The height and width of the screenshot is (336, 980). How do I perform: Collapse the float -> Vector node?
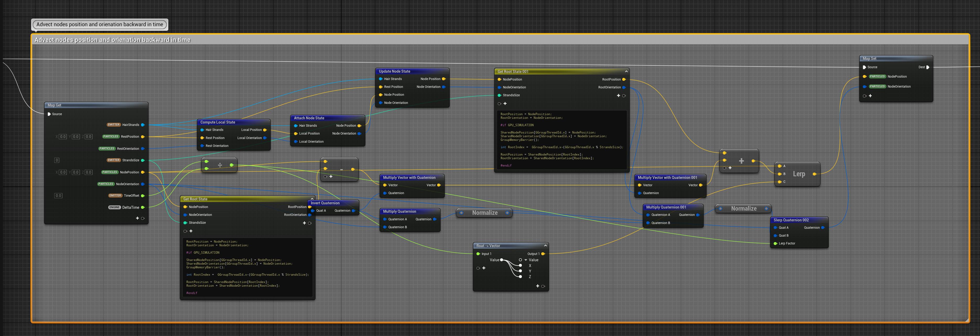tap(545, 246)
